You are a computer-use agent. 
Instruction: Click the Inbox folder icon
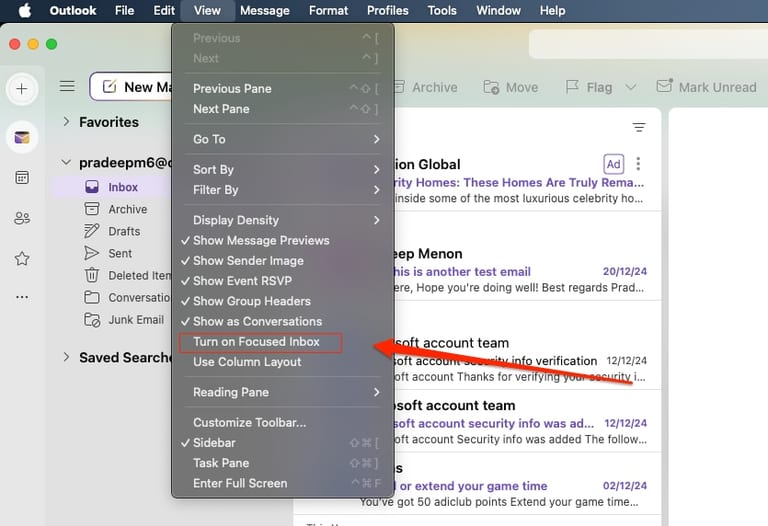(92, 187)
